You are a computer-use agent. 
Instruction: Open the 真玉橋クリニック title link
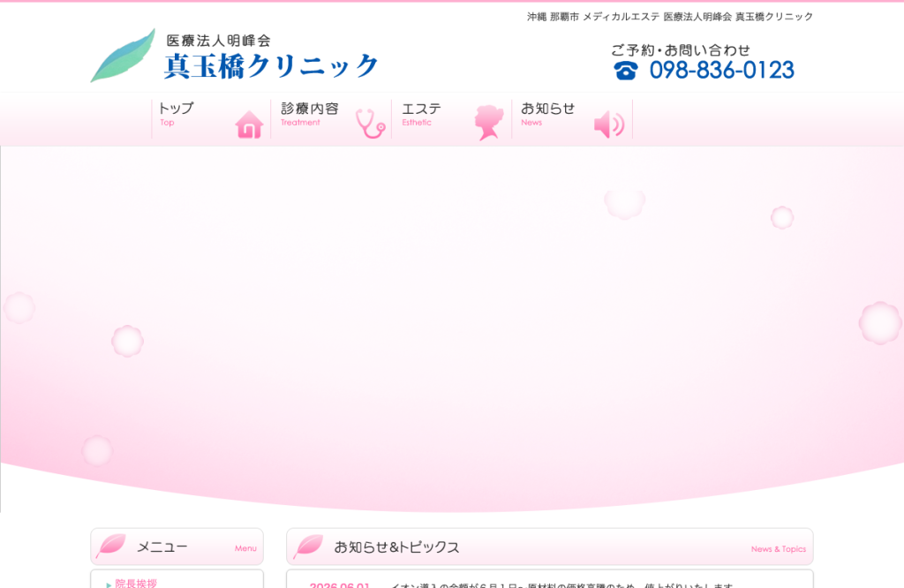pos(271,65)
